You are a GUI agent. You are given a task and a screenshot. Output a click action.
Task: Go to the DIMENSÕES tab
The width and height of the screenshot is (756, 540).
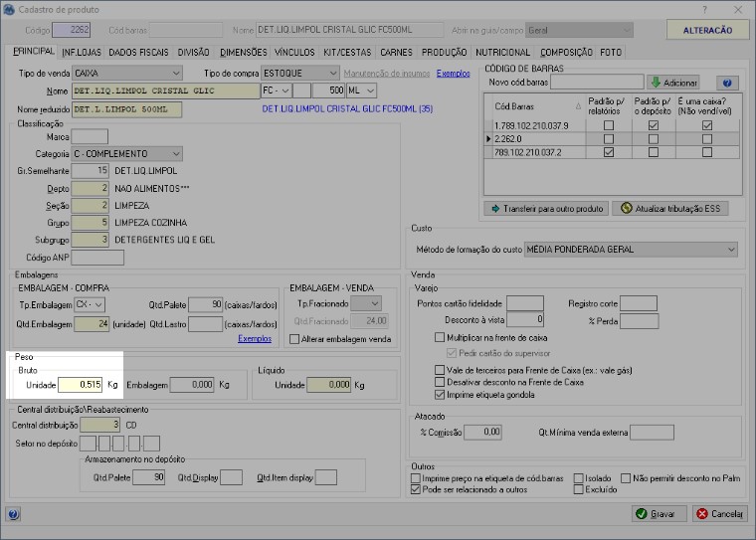[x=243, y=52]
